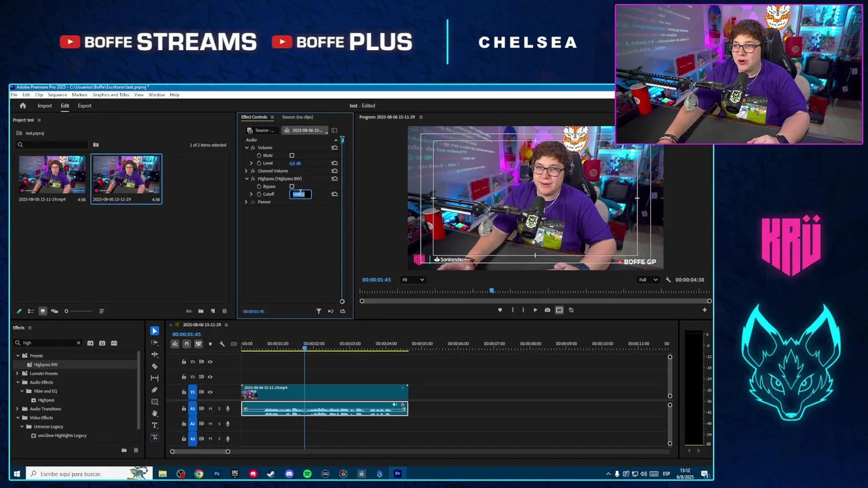This screenshot has height=488, width=868.
Task: Select the Pen tool
Action: point(155,390)
